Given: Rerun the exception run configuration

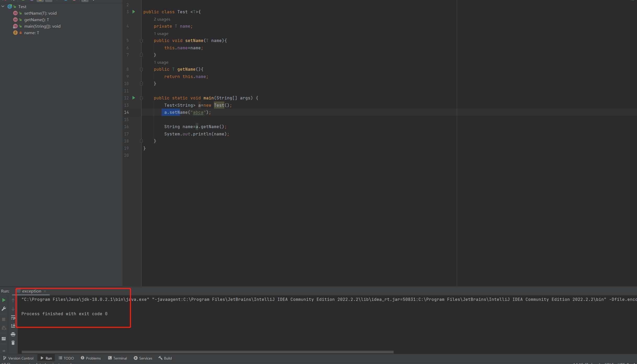Looking at the screenshot, I should pyautogui.click(x=4, y=300).
